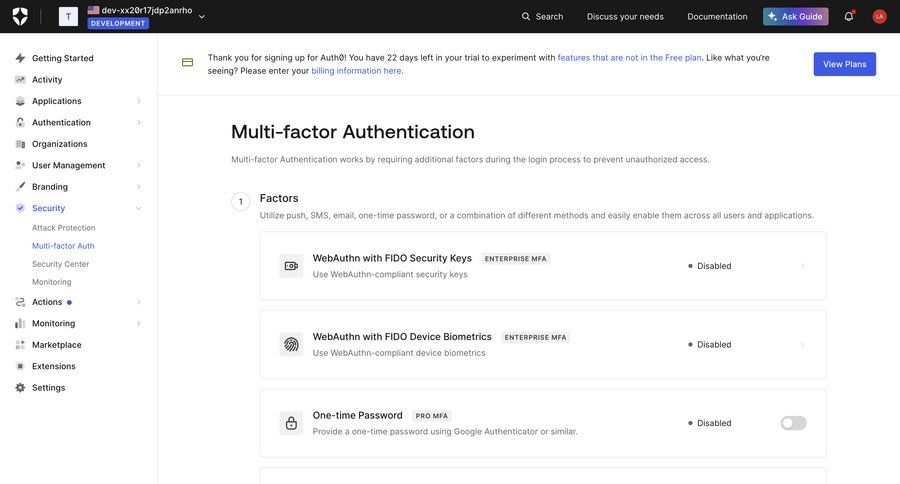Select Monitoring under Security submenu
900x484 pixels.
52,282
